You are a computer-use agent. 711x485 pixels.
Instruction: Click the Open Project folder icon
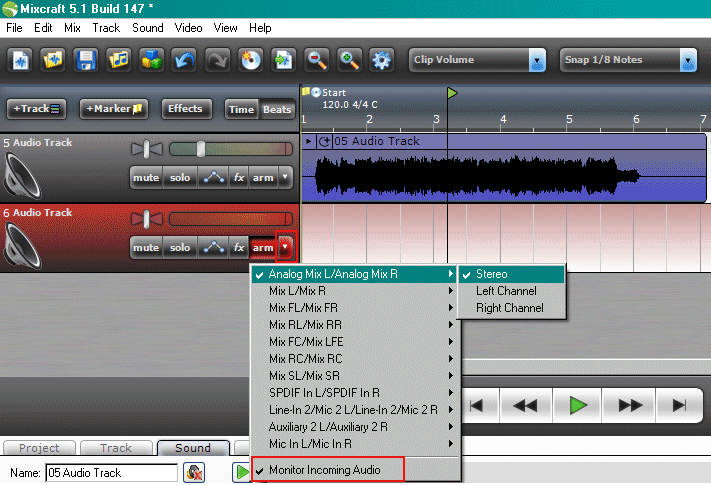[53, 60]
